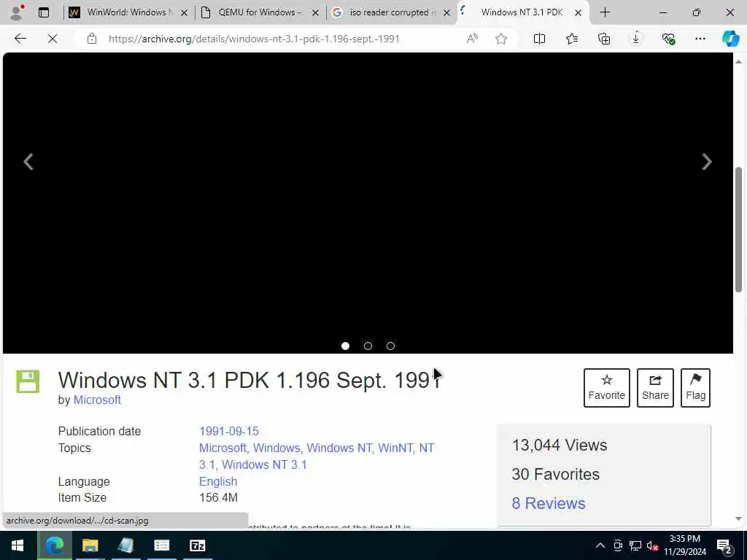
Task: Jump to 8 Reviews
Action: tap(549, 503)
